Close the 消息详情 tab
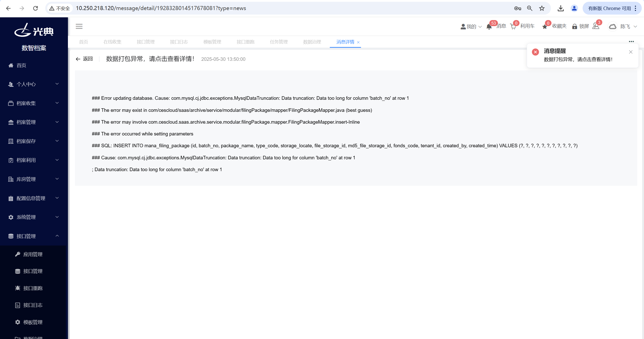 point(358,42)
